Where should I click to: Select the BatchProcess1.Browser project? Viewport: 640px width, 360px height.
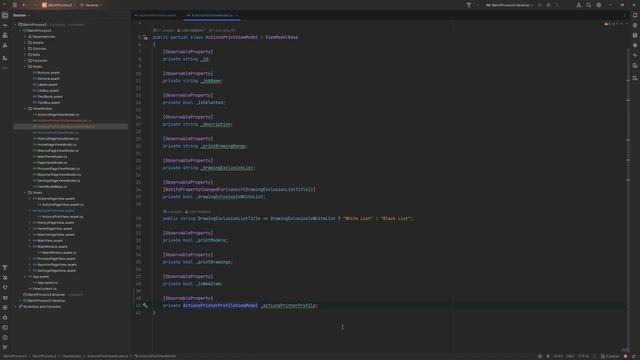point(46,295)
